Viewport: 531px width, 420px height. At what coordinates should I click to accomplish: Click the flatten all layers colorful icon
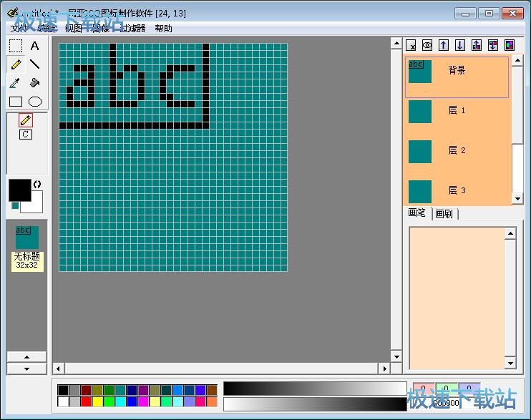510,45
